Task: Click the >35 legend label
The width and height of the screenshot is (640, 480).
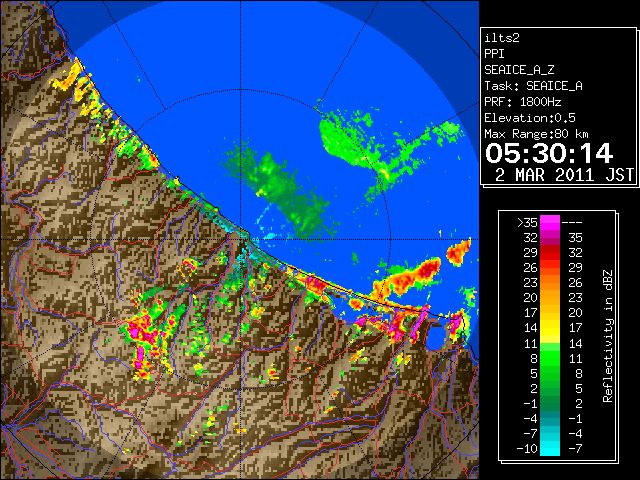Action: tap(527, 223)
